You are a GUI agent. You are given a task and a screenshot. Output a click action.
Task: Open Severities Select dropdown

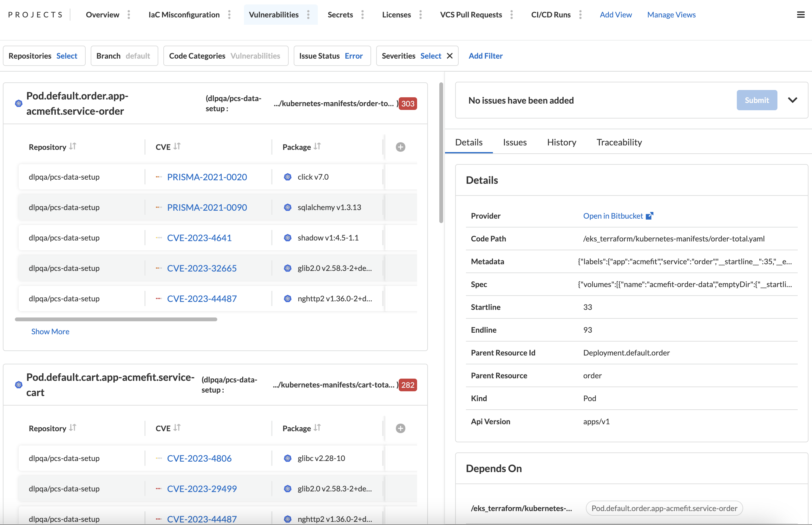tap(430, 56)
